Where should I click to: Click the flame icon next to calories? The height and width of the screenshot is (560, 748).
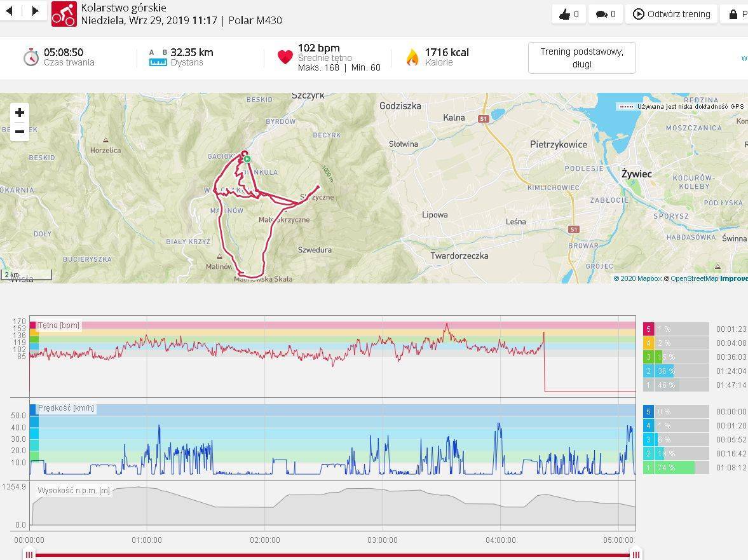pyautogui.click(x=412, y=57)
